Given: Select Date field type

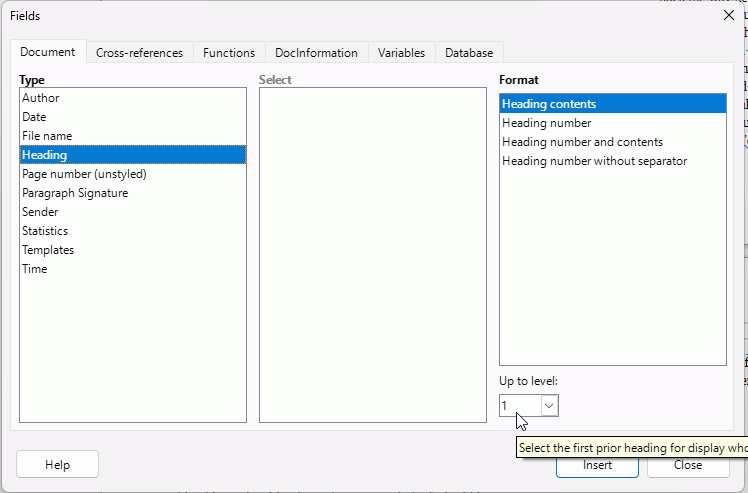Looking at the screenshot, I should pos(35,117).
